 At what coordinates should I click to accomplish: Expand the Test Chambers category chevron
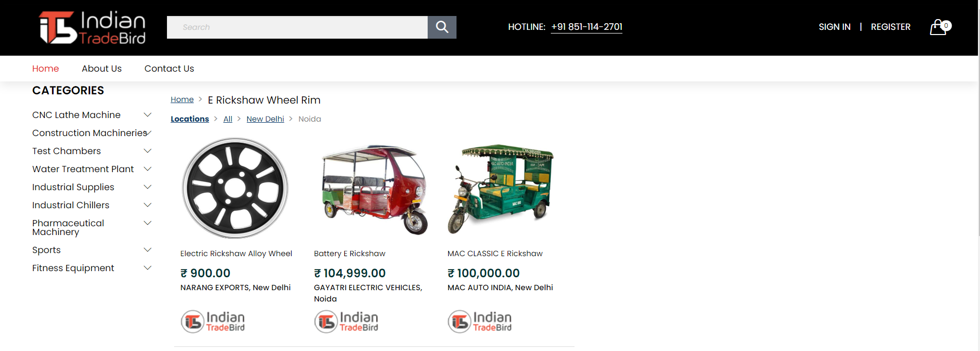[x=147, y=151]
